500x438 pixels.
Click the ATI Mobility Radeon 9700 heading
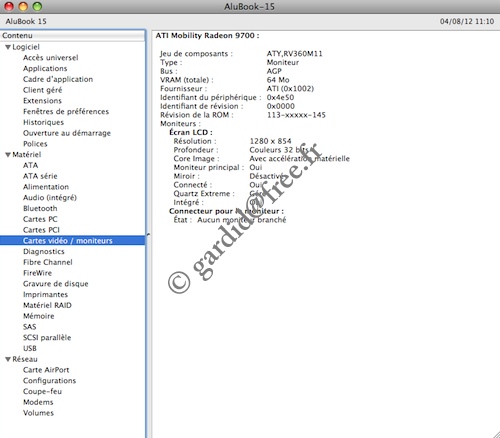pyautogui.click(x=207, y=36)
